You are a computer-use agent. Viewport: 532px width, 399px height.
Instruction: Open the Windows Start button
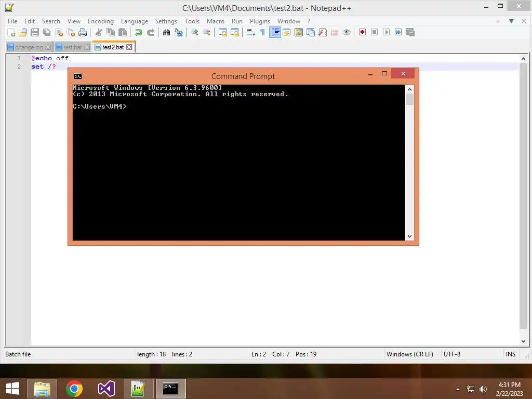[12, 389]
